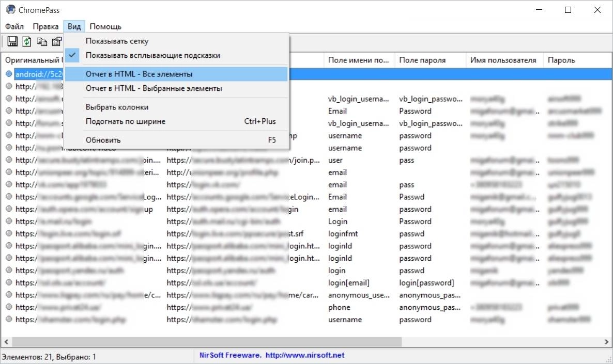Click the 'login[email]' cell
The height and width of the screenshot is (364, 613).
(x=348, y=283)
